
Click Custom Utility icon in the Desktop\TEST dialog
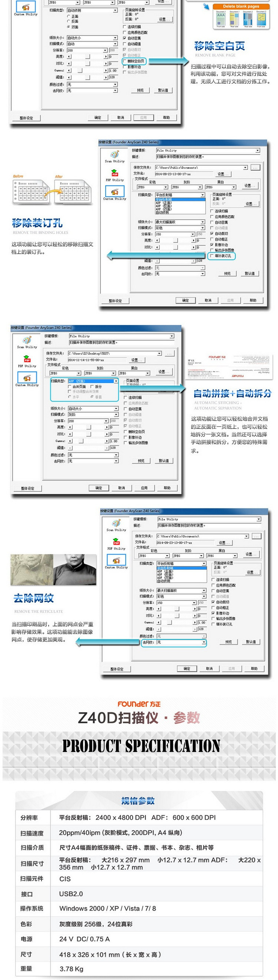pyautogui.click(x=27, y=377)
